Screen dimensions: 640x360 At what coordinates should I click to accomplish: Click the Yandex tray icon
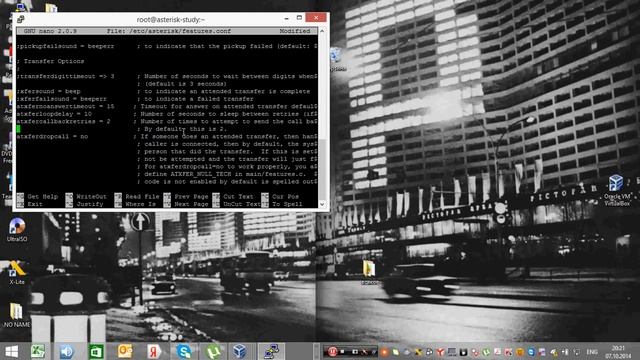(441, 352)
